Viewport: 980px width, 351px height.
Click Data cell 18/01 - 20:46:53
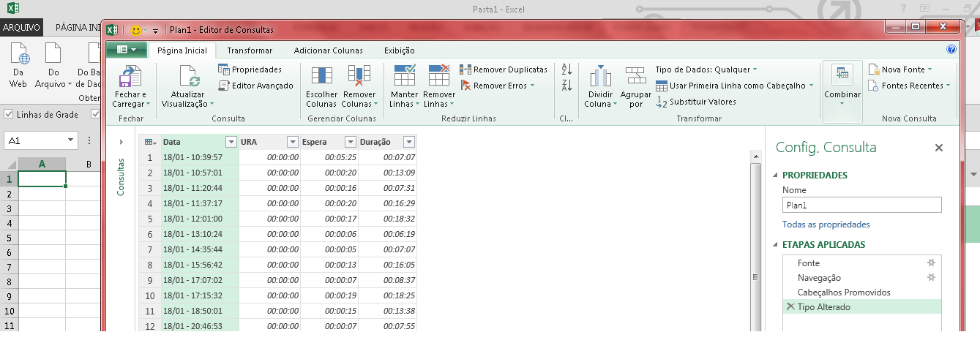(x=200, y=326)
